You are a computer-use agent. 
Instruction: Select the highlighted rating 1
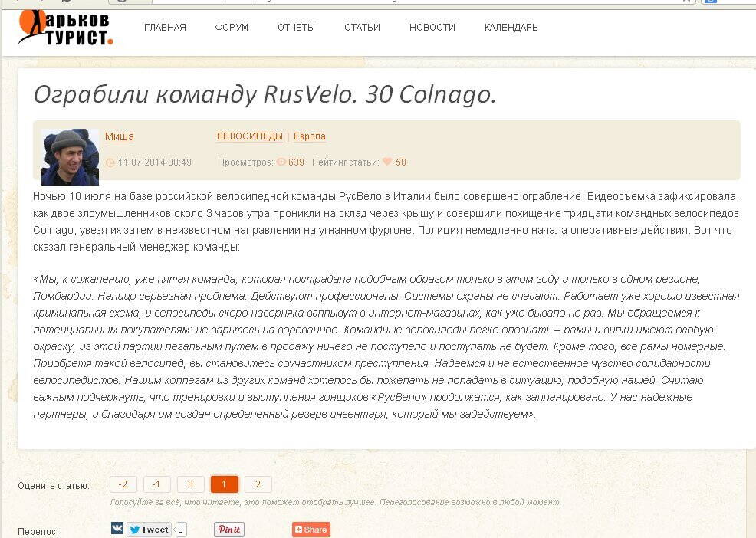[224, 484]
